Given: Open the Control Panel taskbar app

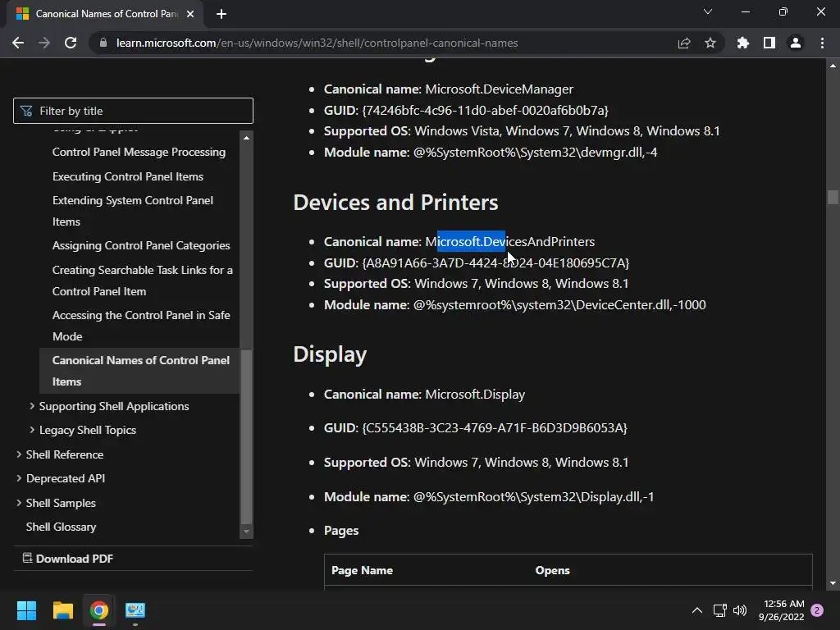Looking at the screenshot, I should [135, 610].
